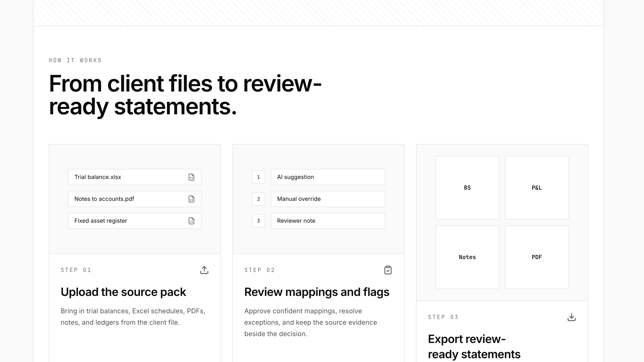Click the STEP 03 label
This screenshot has height=362, width=644.
coord(443,317)
